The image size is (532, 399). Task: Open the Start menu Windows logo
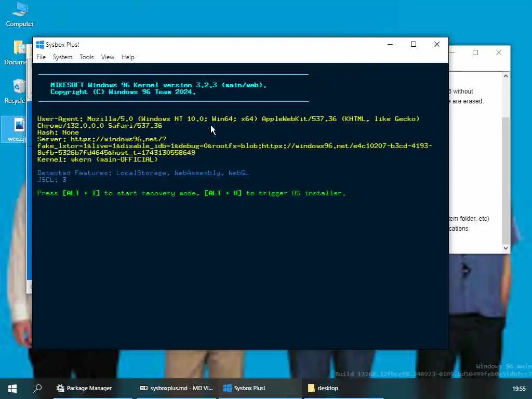click(12, 388)
